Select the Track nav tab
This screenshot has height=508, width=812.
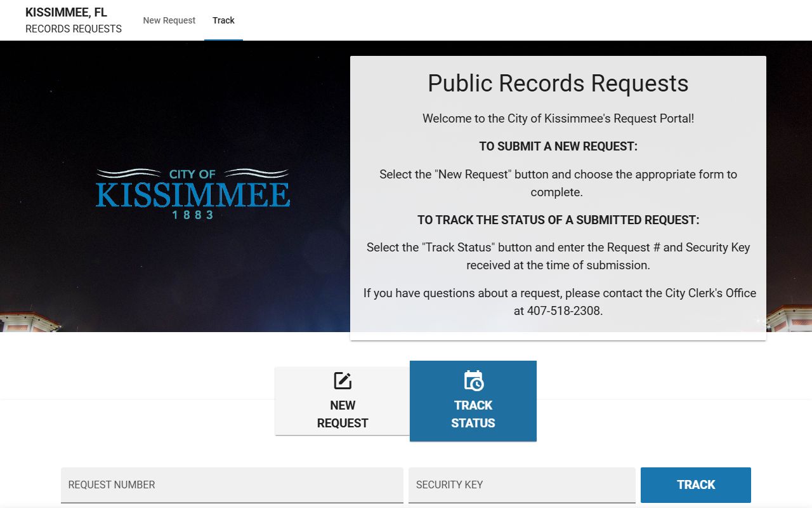(x=223, y=20)
